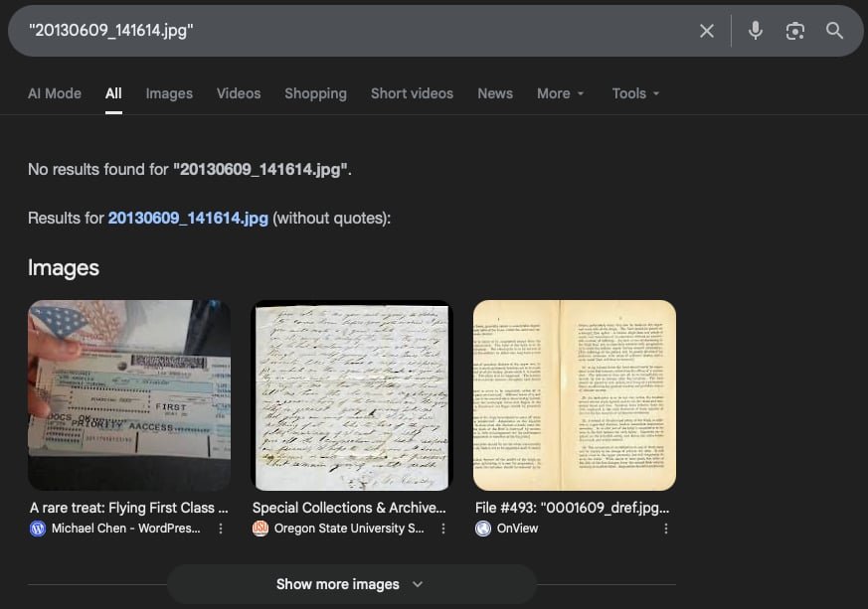Switch to the Images tab
This screenshot has height=609, width=868.
pos(169,93)
